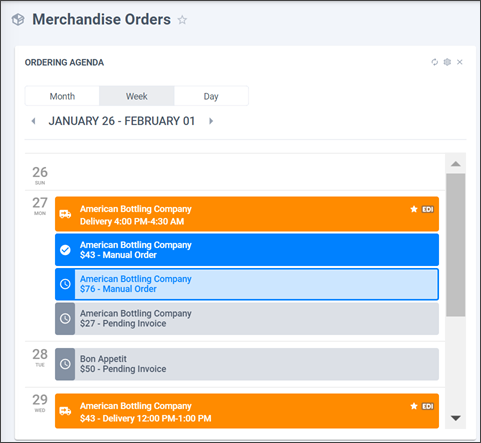Select the Week view tab

coord(137,96)
